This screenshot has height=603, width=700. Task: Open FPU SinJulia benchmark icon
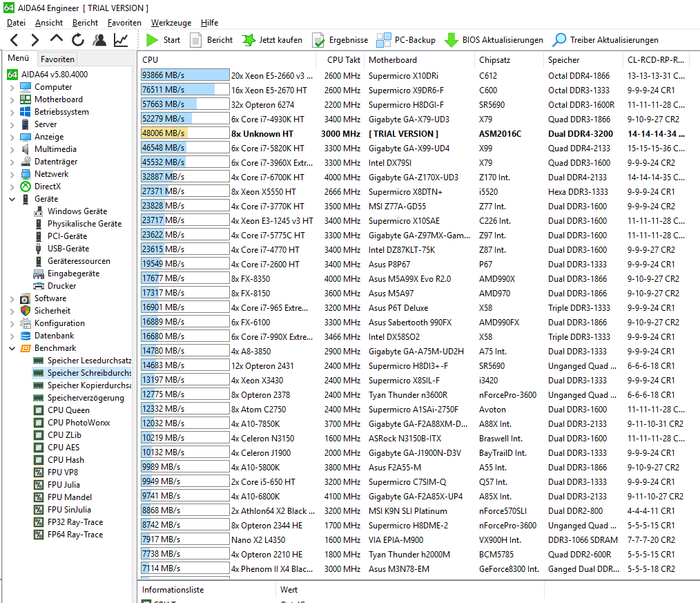39,510
